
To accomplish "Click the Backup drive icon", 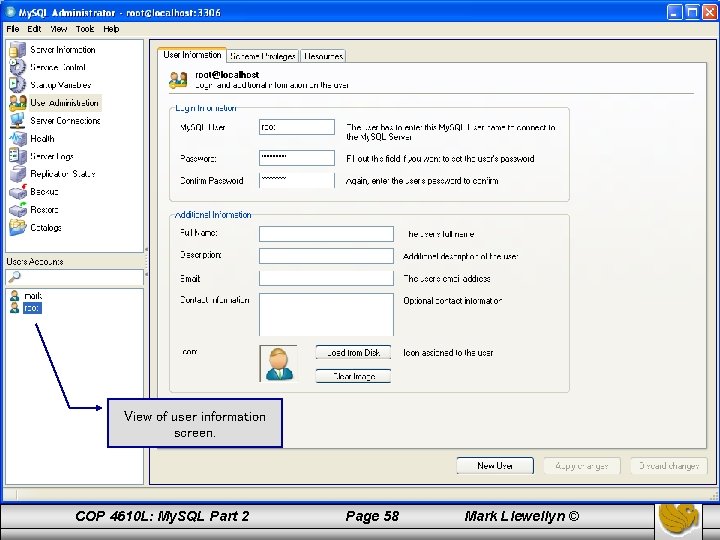I will coord(17,191).
